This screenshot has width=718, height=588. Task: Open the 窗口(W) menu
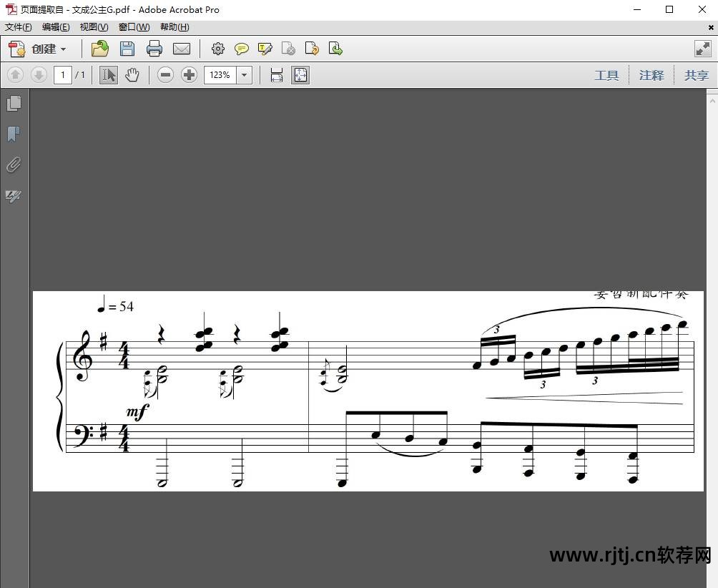click(x=134, y=27)
